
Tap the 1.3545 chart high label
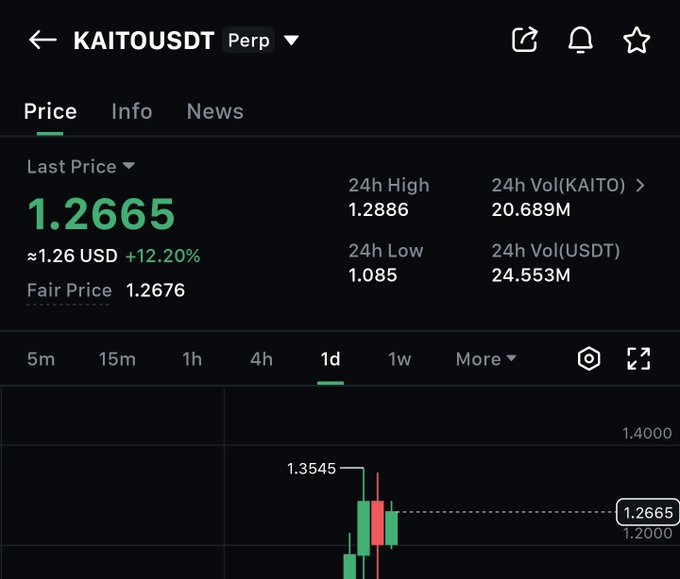click(311, 468)
